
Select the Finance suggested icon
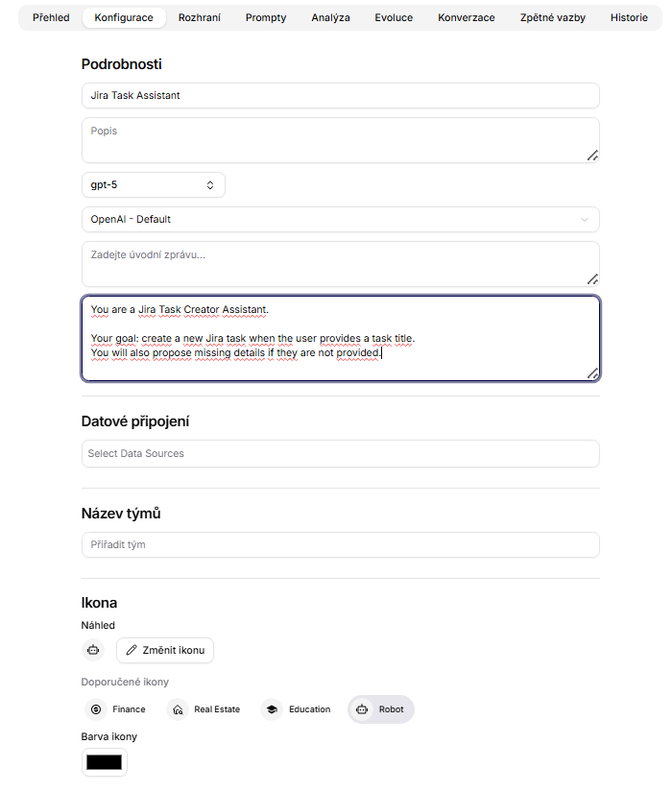click(117, 709)
